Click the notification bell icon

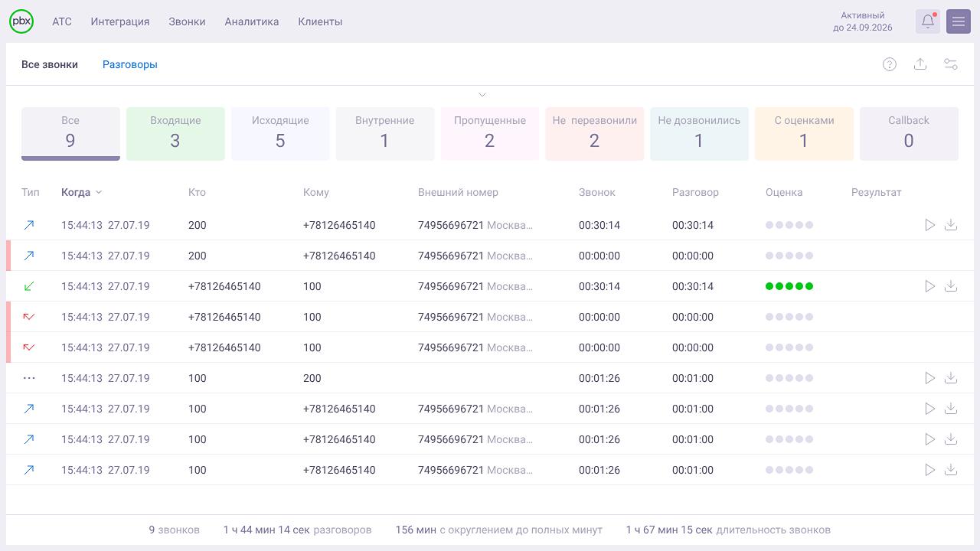(x=927, y=21)
